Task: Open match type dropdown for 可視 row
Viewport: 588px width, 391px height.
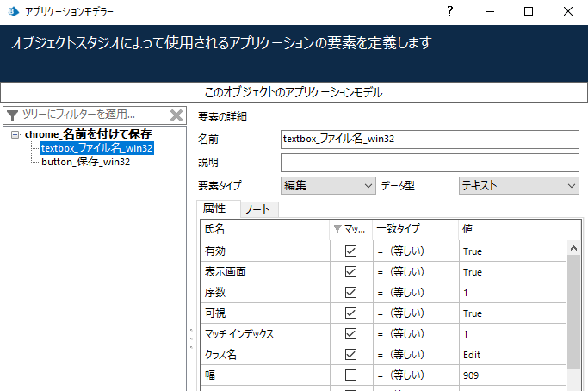Action: pyautogui.click(x=416, y=313)
